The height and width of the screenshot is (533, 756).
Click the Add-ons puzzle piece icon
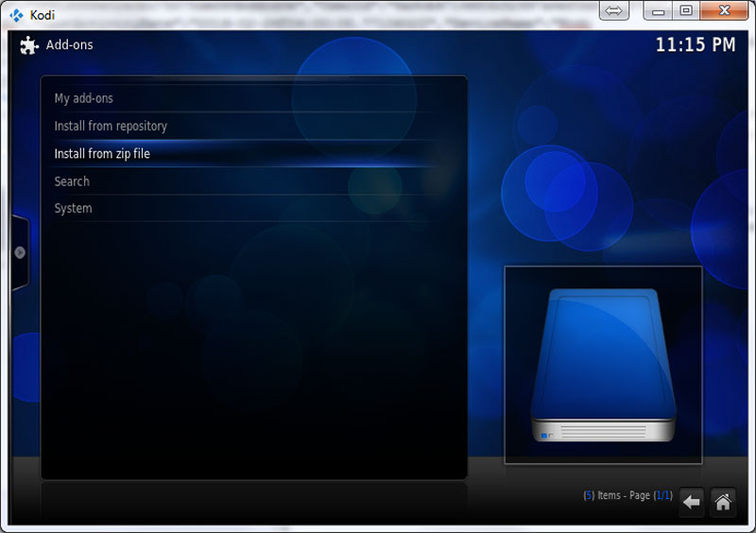pyautogui.click(x=29, y=45)
